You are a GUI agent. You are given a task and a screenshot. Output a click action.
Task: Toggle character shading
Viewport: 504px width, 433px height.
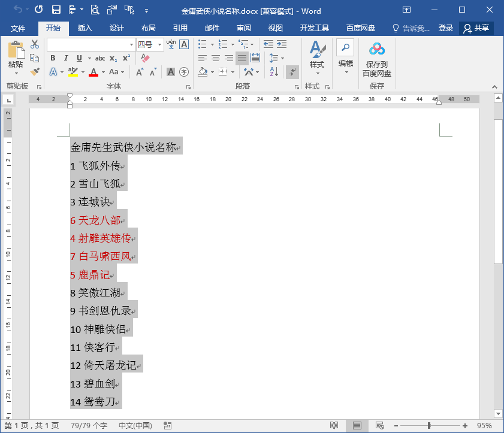click(x=171, y=72)
